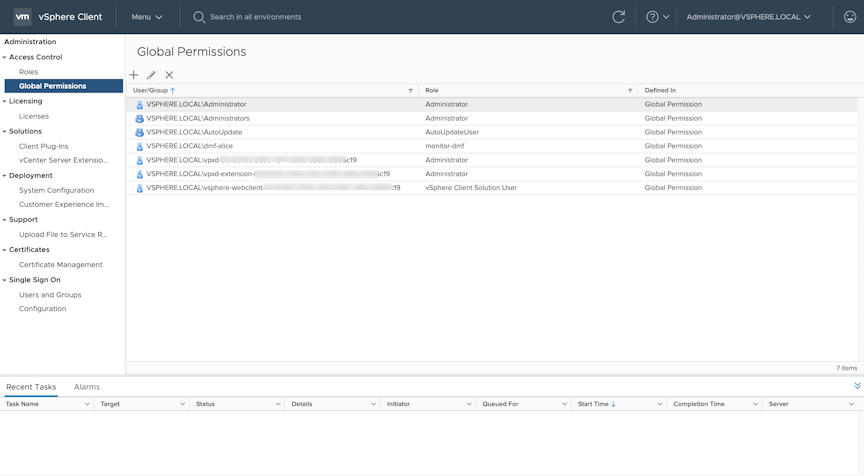Click the User/Group sort ascending arrow
The image size is (864, 476).
point(172,90)
